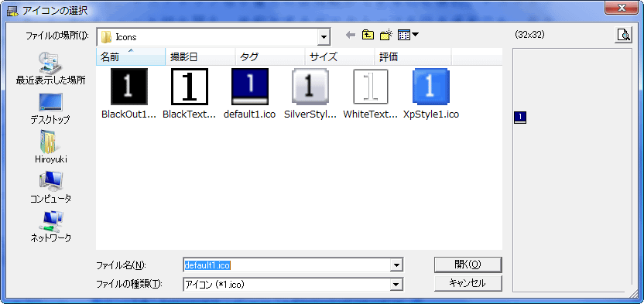The height and width of the screenshot is (304, 644).
Task: Expand the Icons folder location dropdown
Action: [324, 37]
